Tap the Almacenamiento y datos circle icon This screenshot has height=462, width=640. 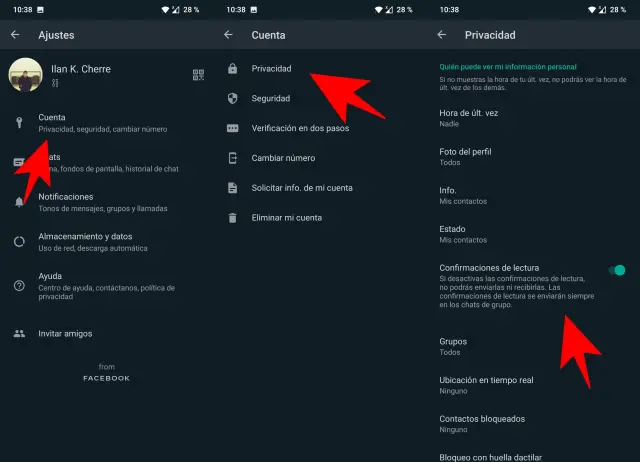pyautogui.click(x=19, y=241)
